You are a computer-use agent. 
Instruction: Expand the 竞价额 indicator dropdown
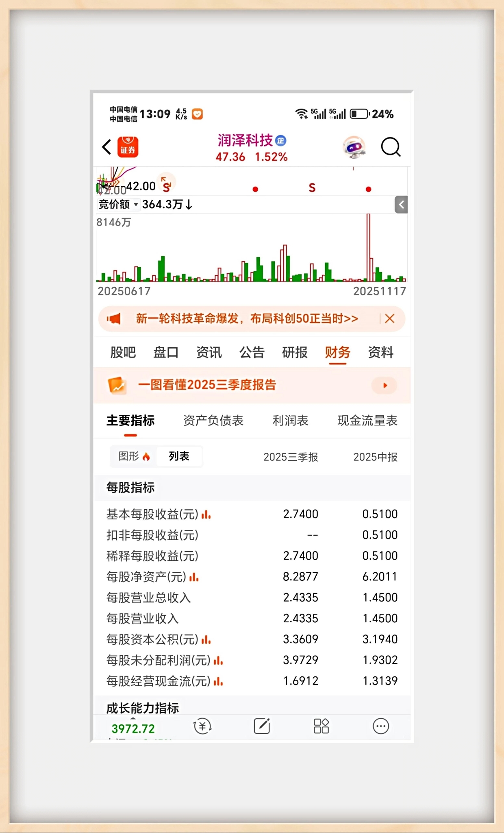click(118, 204)
